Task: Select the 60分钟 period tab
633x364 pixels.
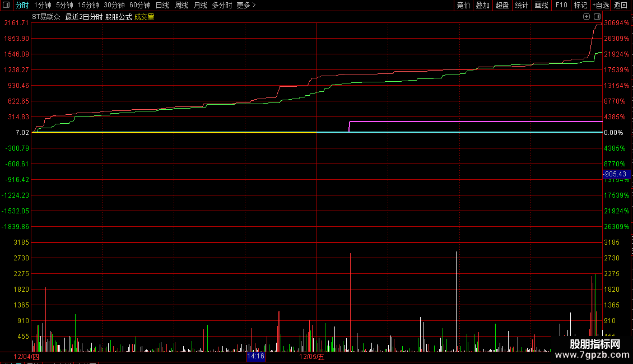Action: point(139,5)
